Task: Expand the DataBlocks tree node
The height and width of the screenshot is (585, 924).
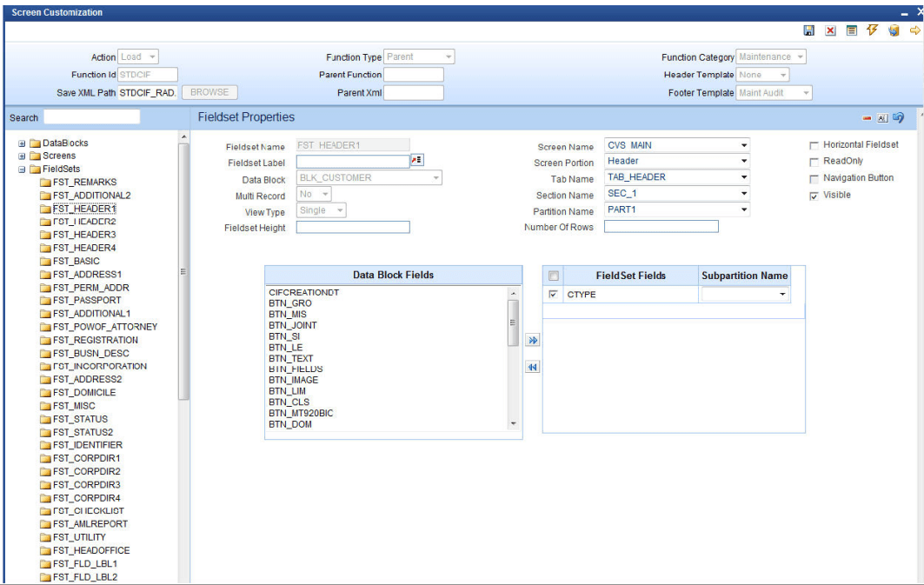Action: coord(22,143)
